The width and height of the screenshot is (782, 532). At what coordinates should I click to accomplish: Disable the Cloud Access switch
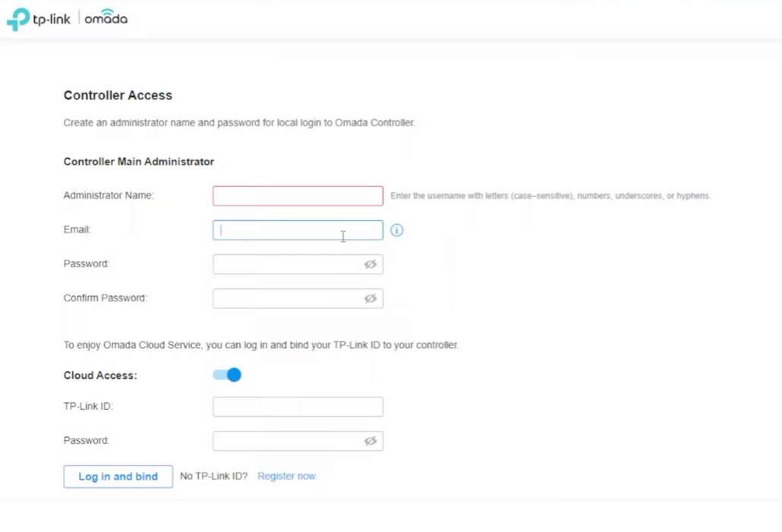coord(227,375)
